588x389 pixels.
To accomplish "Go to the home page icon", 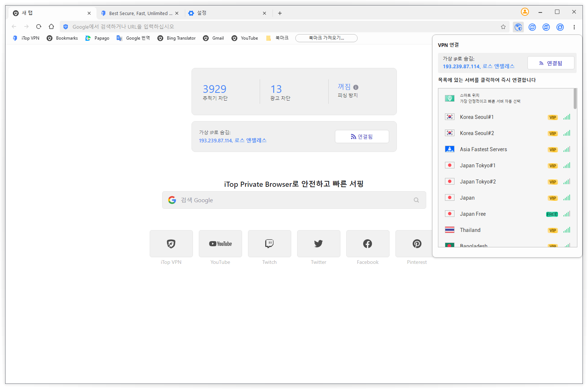I will [x=51, y=26].
